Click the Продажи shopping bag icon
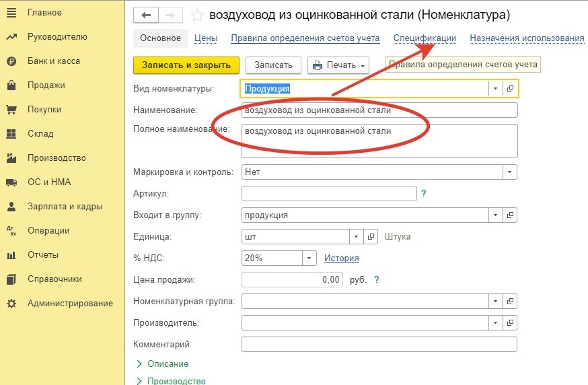 [11, 85]
